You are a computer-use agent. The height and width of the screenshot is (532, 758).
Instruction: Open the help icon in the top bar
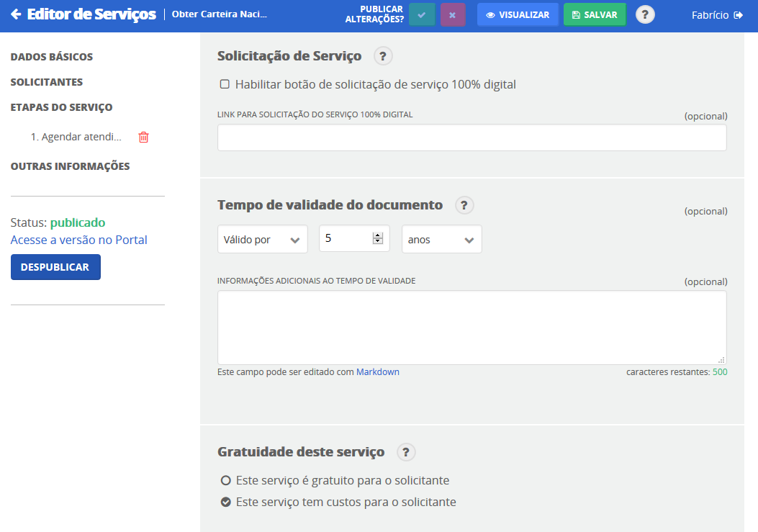[645, 14]
